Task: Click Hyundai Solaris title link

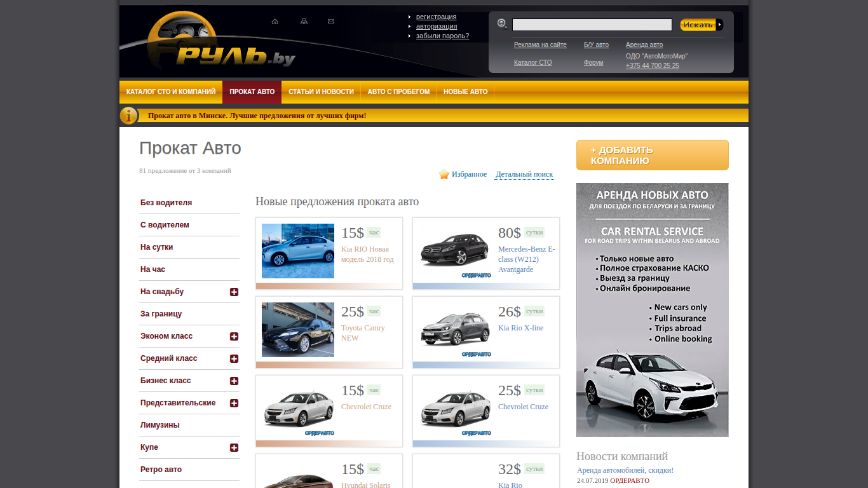Action: point(366,485)
